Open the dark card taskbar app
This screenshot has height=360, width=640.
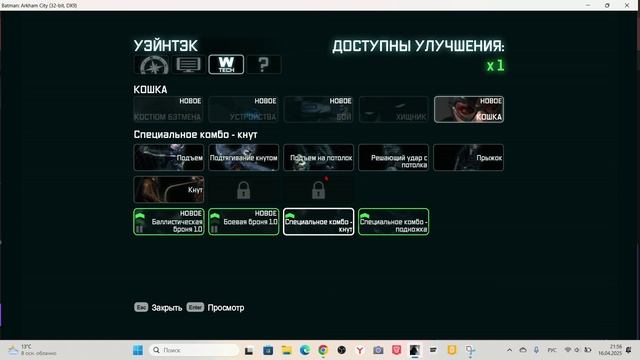[433, 350]
